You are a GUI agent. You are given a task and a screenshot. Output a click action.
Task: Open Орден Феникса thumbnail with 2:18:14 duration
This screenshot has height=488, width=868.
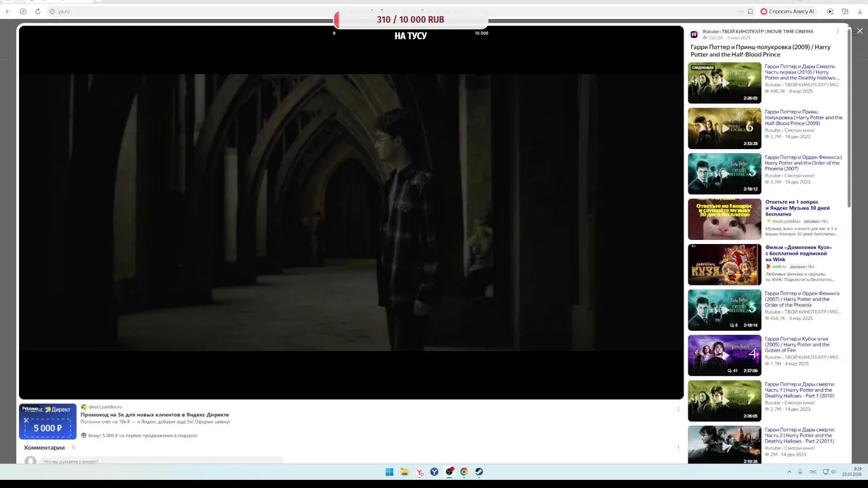pyautogui.click(x=724, y=310)
